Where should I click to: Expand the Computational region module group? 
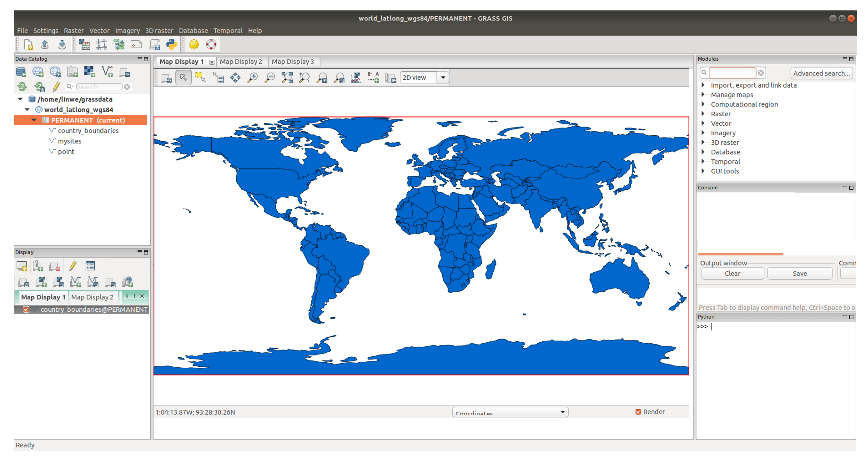coord(703,104)
